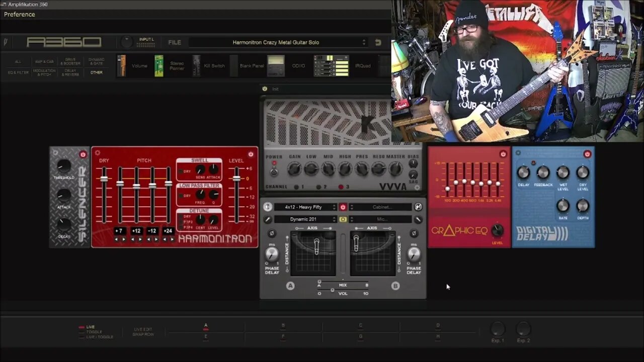Enable the Low Pass Filter DRY checkbox

(181, 196)
